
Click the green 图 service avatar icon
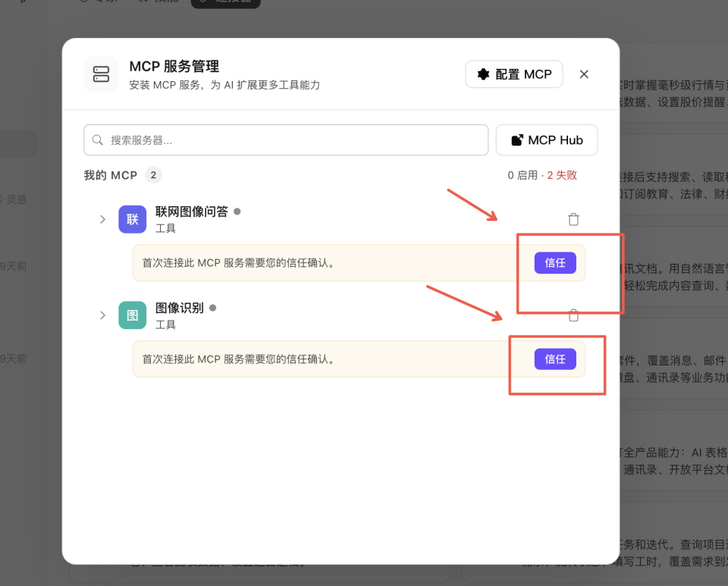[x=132, y=315]
